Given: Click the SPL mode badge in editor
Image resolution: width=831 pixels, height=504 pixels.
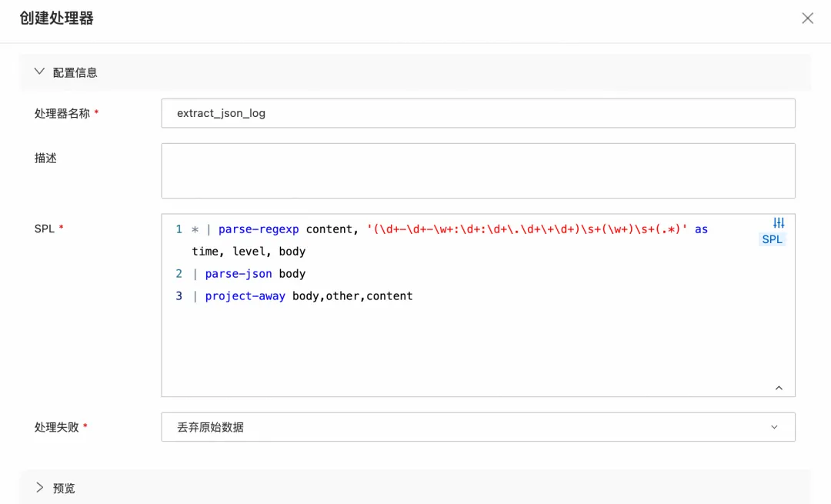Looking at the screenshot, I should [773, 239].
